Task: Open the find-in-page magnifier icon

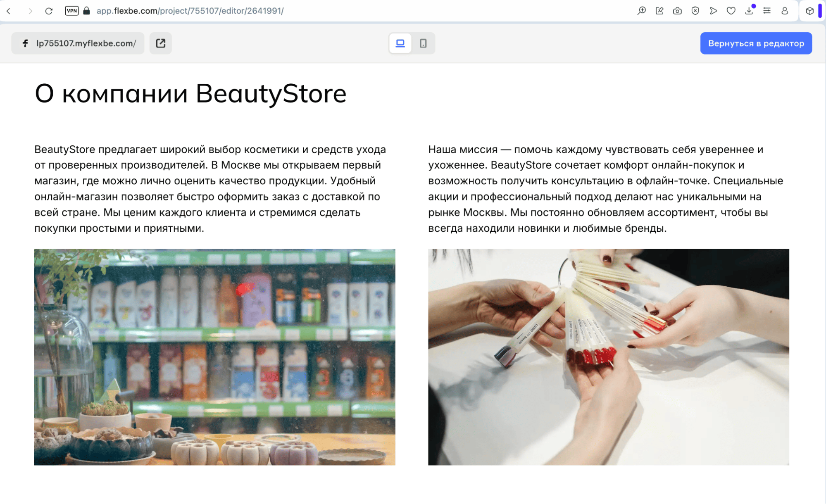Action: click(641, 11)
